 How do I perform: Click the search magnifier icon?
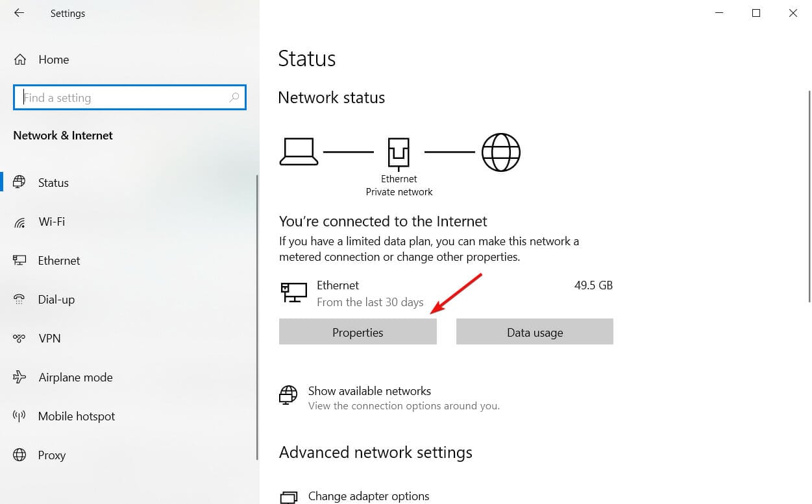(x=234, y=98)
